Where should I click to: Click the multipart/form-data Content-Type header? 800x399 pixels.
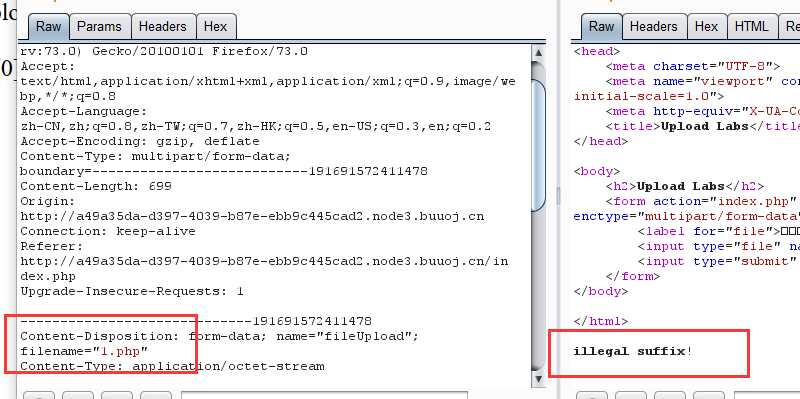pos(156,156)
